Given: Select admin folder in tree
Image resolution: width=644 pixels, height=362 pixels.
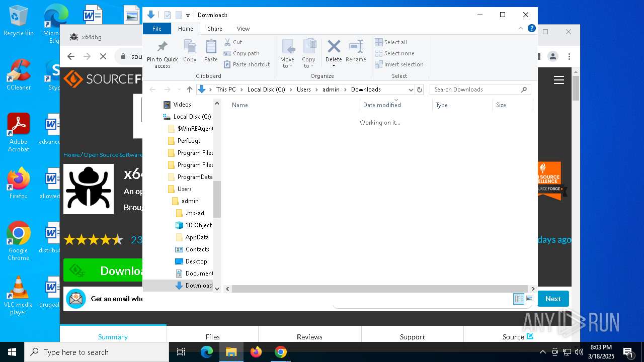Looking at the screenshot, I should coord(190,201).
